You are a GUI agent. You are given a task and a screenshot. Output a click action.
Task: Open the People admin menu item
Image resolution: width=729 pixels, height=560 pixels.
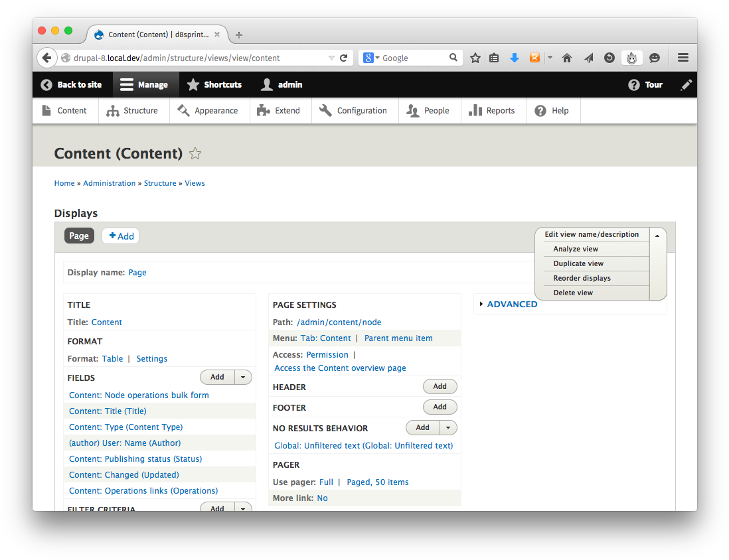coord(428,111)
